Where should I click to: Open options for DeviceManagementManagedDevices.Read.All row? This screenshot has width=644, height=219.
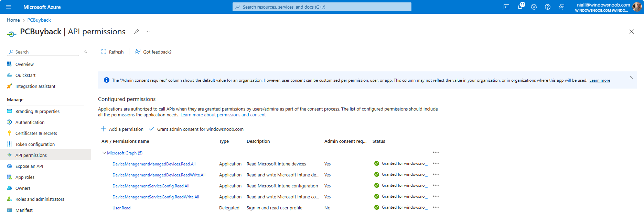(x=436, y=163)
